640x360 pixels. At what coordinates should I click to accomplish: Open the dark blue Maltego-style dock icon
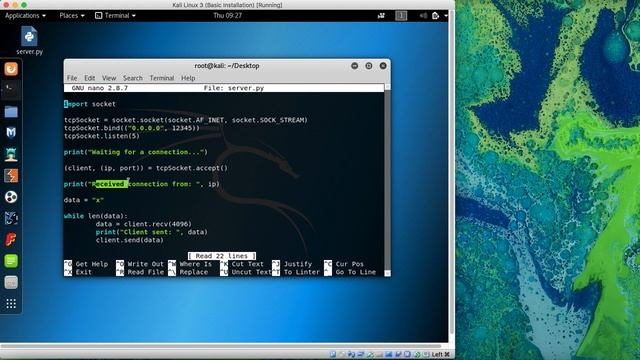[11, 218]
